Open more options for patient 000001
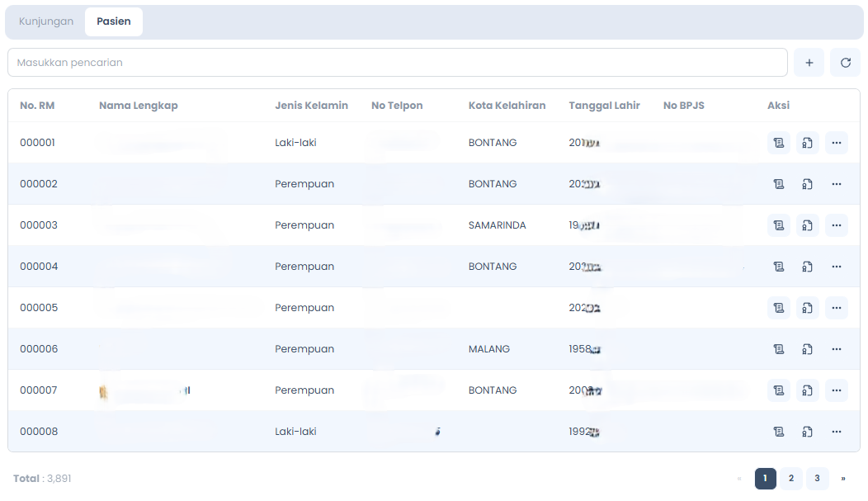The image size is (868, 501). (x=836, y=143)
